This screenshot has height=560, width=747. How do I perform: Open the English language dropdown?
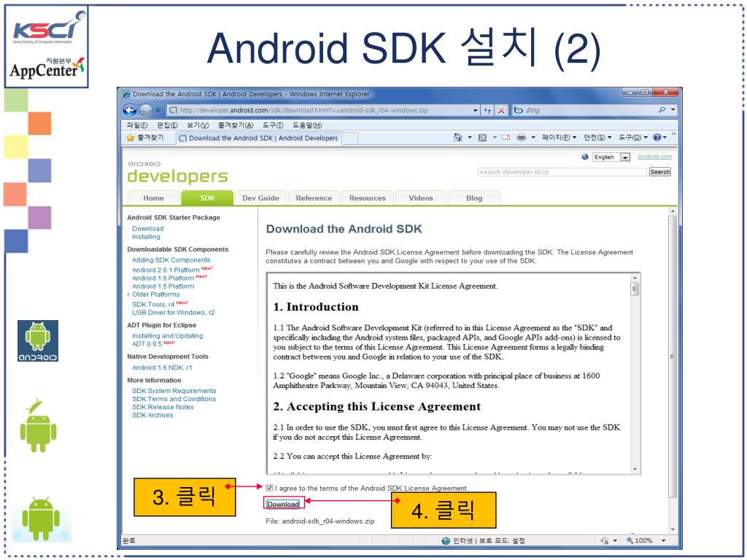pos(612,157)
